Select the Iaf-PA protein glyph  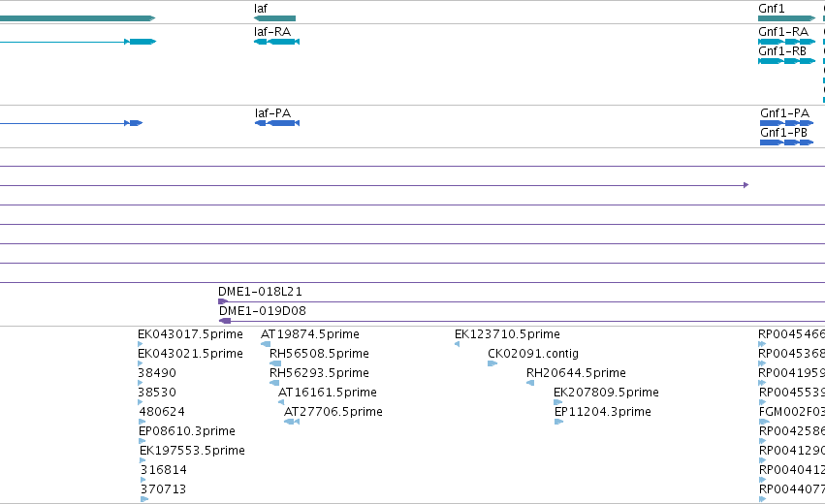click(277, 123)
